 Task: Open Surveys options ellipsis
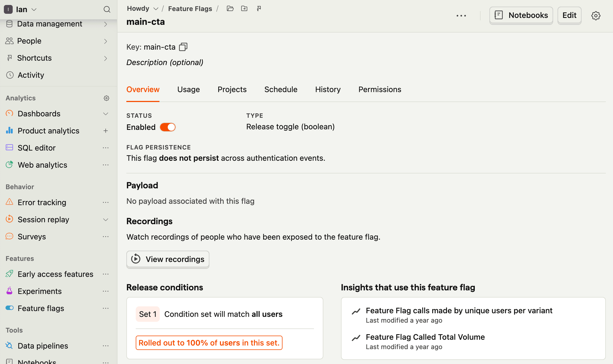105,237
